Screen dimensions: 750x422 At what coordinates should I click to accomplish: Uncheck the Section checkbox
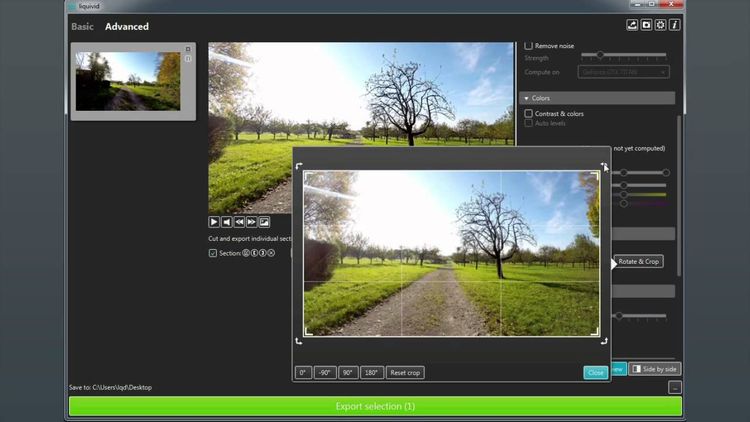pos(213,253)
